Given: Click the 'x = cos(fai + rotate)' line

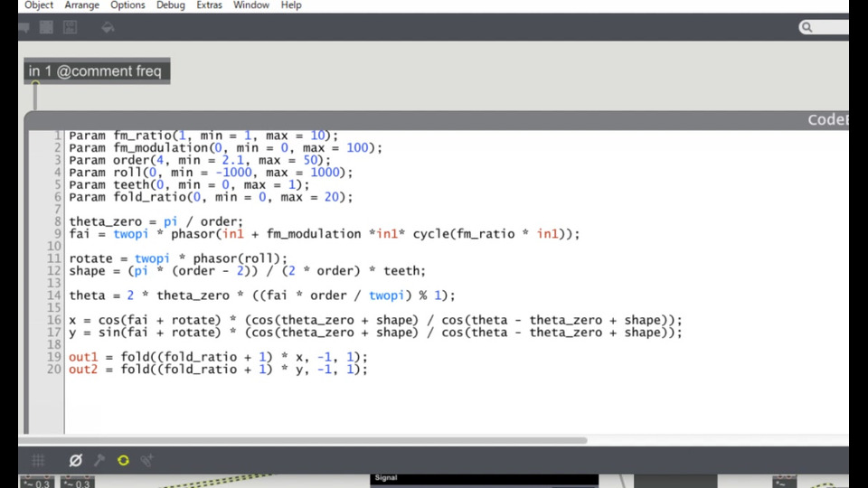Looking at the screenshot, I should coord(376,320).
